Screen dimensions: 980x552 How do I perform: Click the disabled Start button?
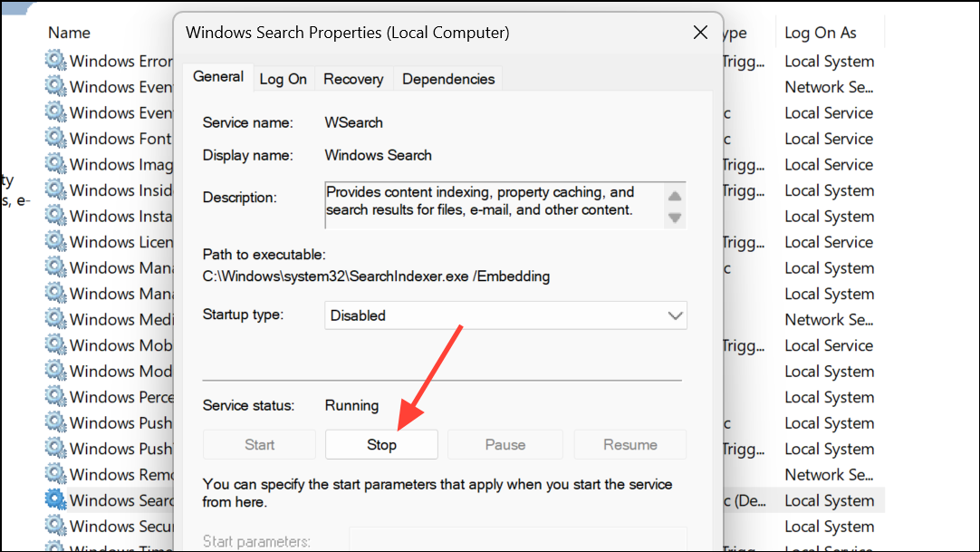pos(259,444)
